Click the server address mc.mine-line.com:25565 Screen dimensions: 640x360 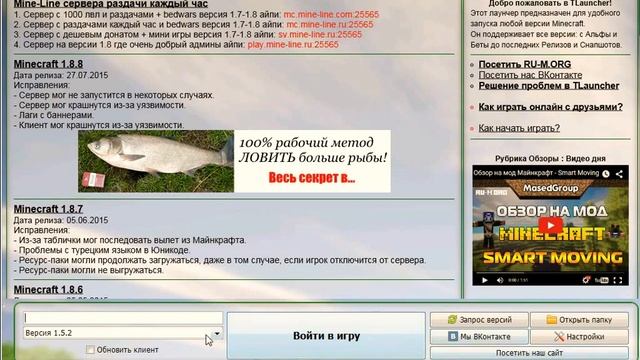[331, 14]
